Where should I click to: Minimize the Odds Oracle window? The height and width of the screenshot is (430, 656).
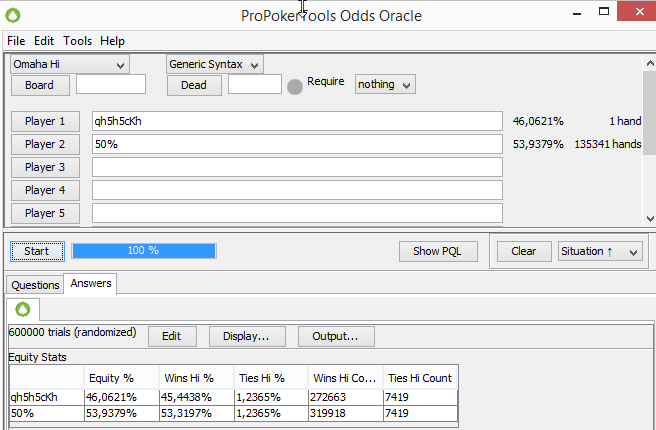pos(577,12)
